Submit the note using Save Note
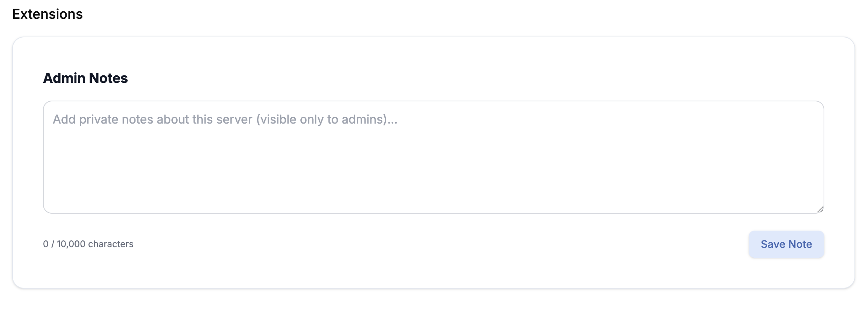The width and height of the screenshot is (868, 315). pos(786,244)
